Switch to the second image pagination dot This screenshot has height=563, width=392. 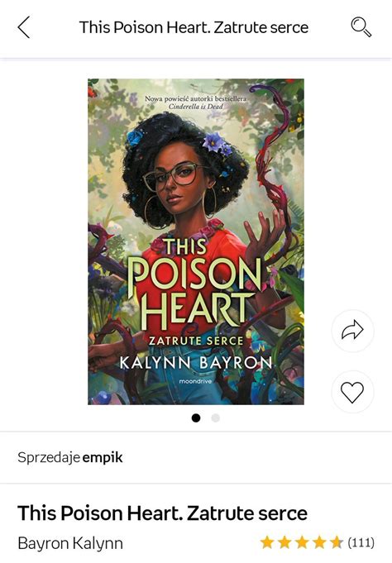click(215, 418)
